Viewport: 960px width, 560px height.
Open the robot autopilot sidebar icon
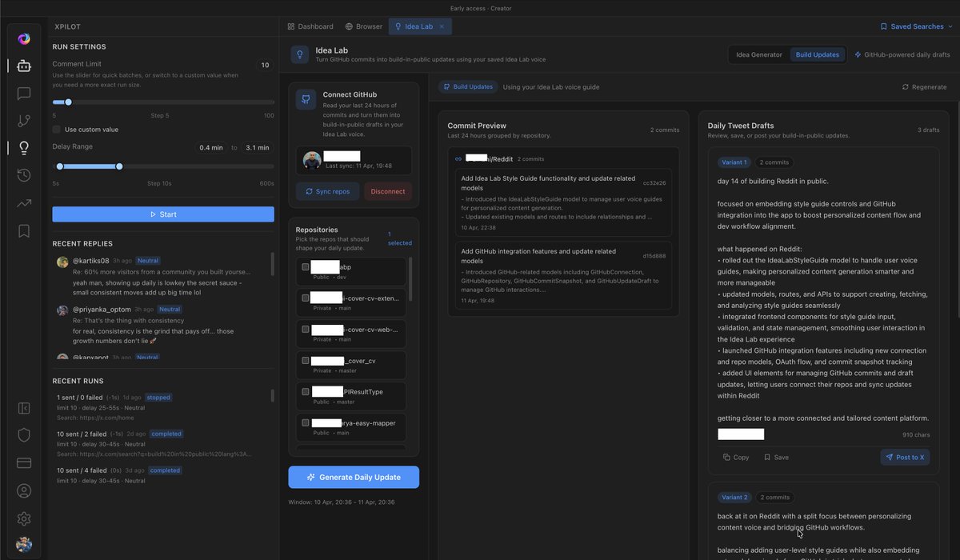24,66
